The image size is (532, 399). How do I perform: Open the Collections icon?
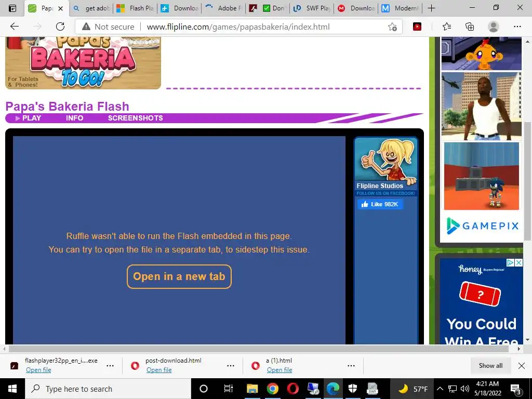[470, 26]
